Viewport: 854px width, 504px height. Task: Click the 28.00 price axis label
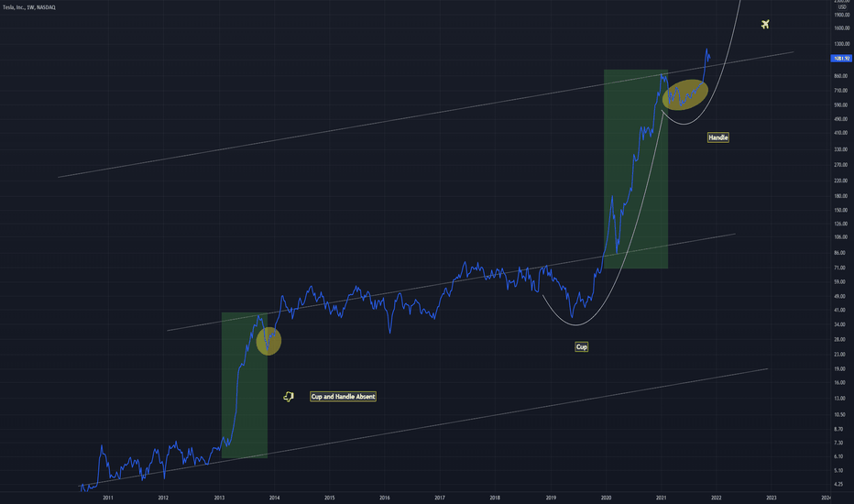tap(840, 339)
